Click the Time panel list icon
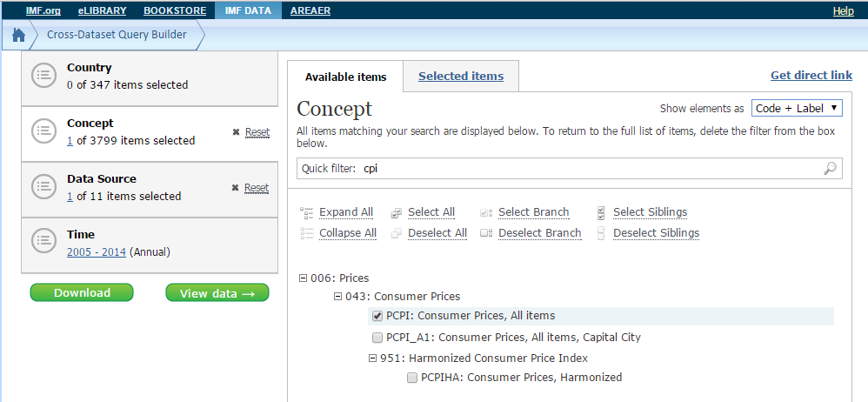 click(x=43, y=243)
